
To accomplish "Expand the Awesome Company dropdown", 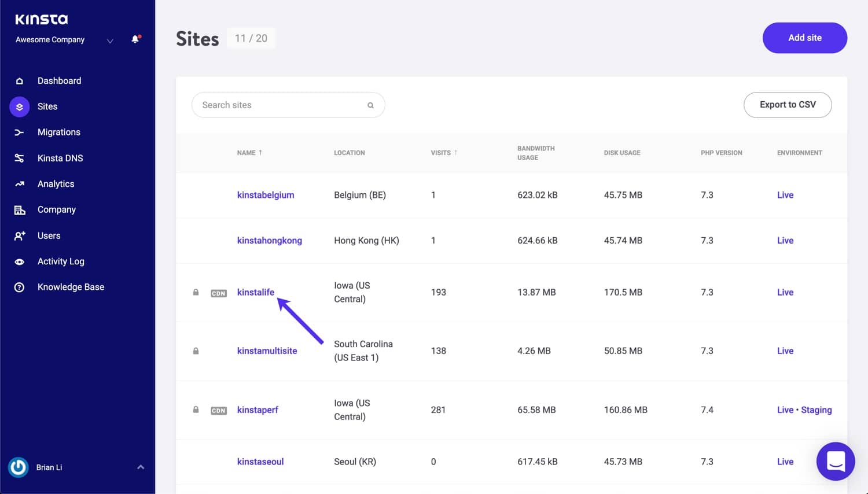I will pos(110,40).
